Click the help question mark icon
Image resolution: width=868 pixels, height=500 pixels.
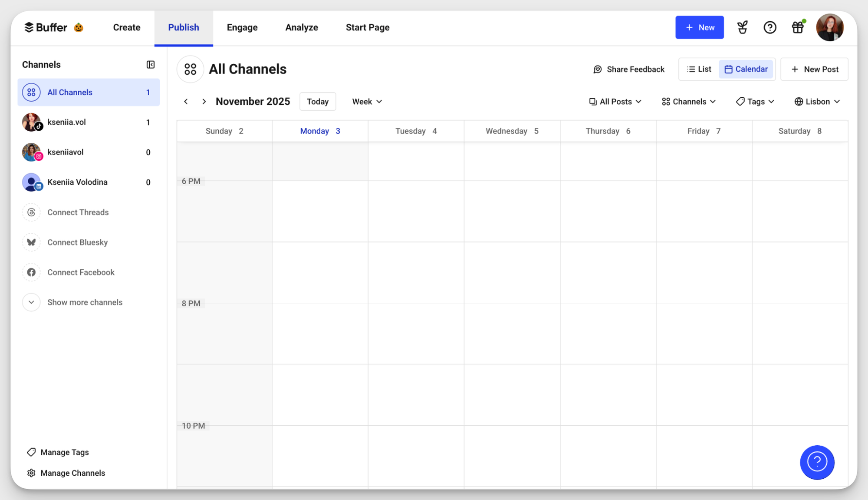pyautogui.click(x=770, y=27)
